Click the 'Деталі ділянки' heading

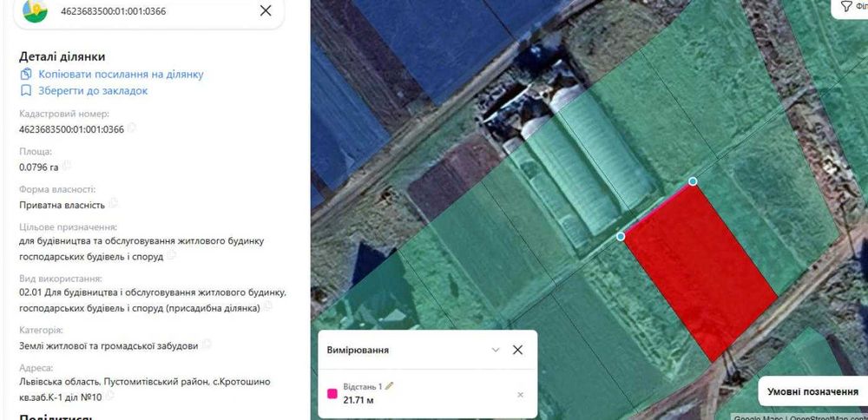click(x=62, y=56)
